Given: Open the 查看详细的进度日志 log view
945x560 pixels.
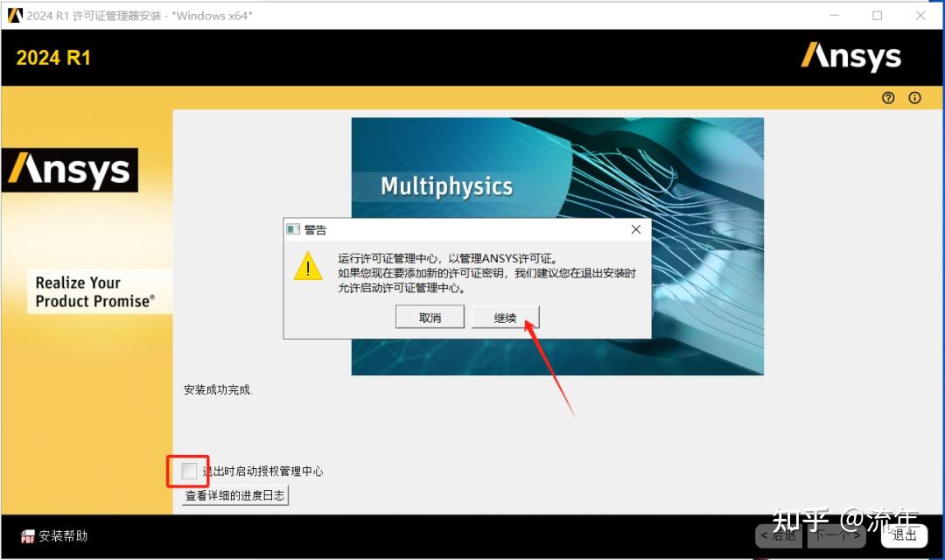Looking at the screenshot, I should [234, 494].
